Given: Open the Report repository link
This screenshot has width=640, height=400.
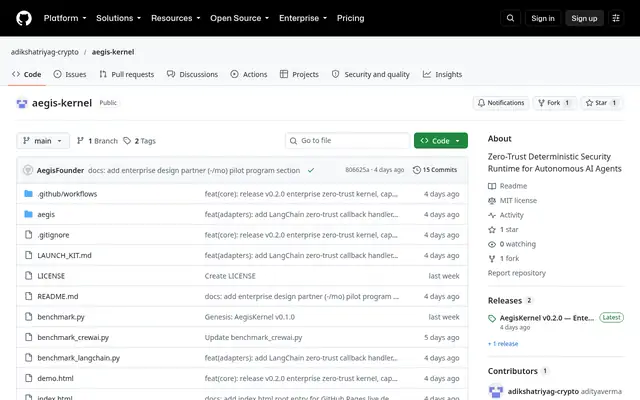Looking at the screenshot, I should pos(516,273).
